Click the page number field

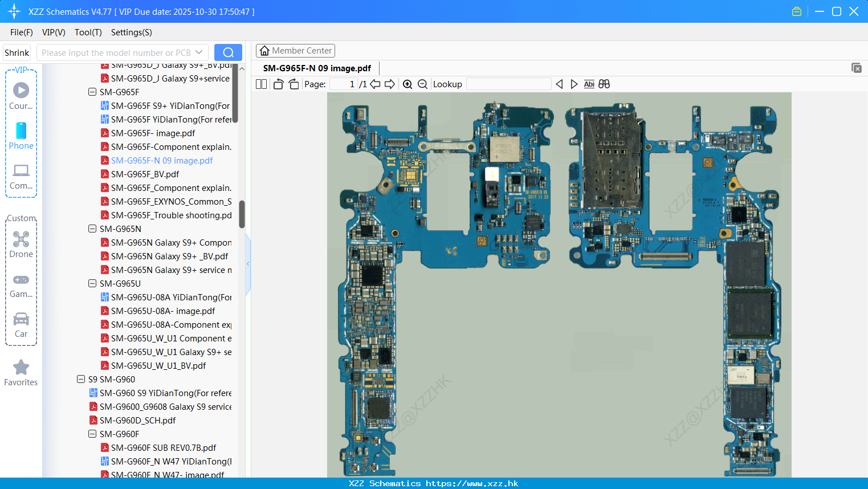pos(343,84)
